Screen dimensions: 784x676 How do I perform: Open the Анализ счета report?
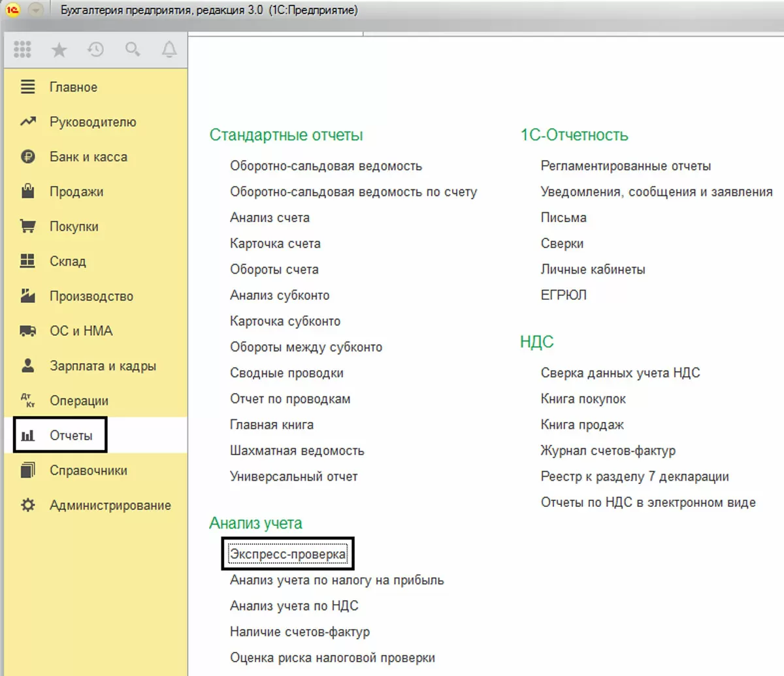tap(270, 217)
